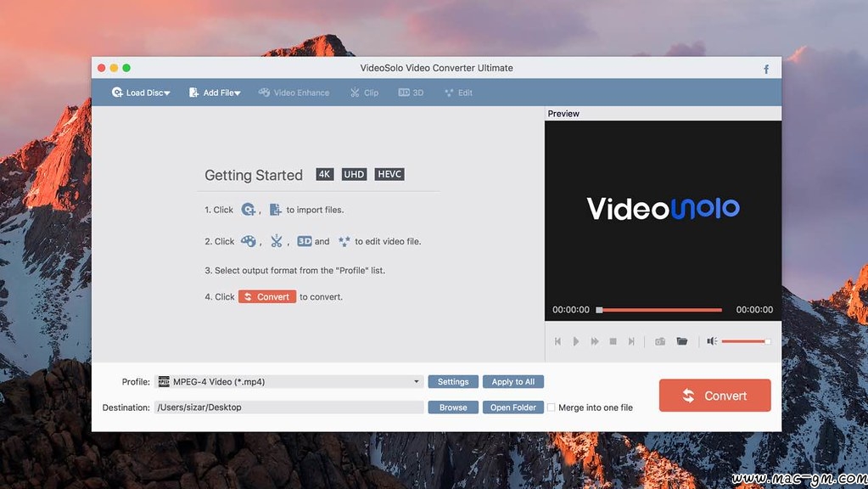
Task: Open the Add File dropdown menu
Action: point(215,93)
